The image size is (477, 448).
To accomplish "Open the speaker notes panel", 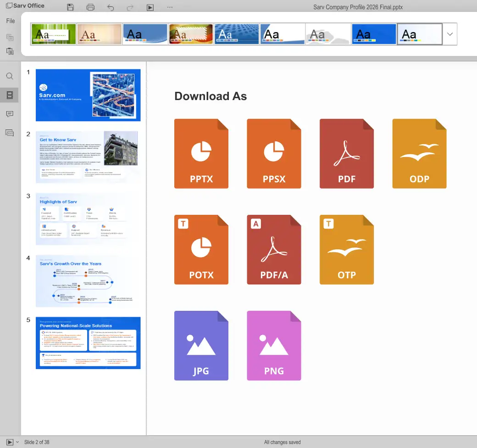I will pos(9,133).
